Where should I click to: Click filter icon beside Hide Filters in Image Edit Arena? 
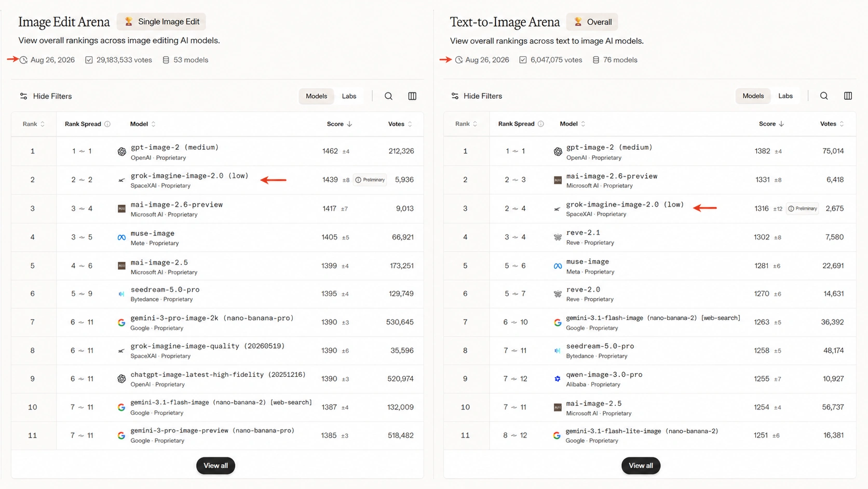[23, 96]
